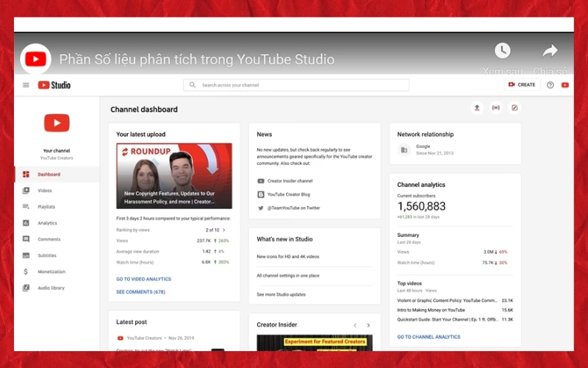Click the Creator Insider channel YouTube icon
The height and width of the screenshot is (368, 588).
point(261,181)
